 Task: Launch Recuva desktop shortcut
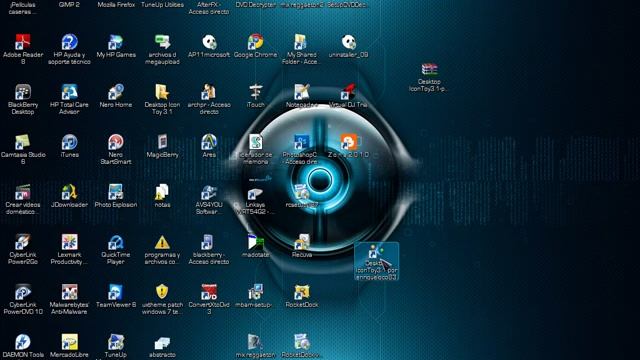302,242
